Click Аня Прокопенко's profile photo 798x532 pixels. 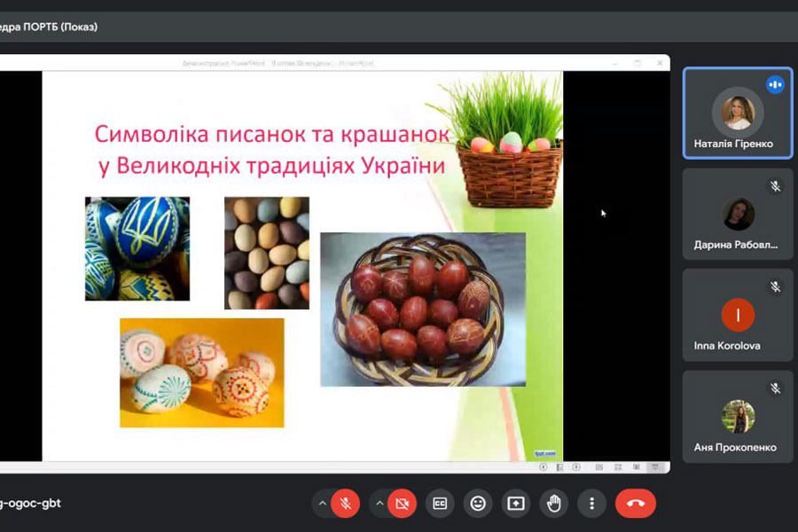tap(738, 417)
